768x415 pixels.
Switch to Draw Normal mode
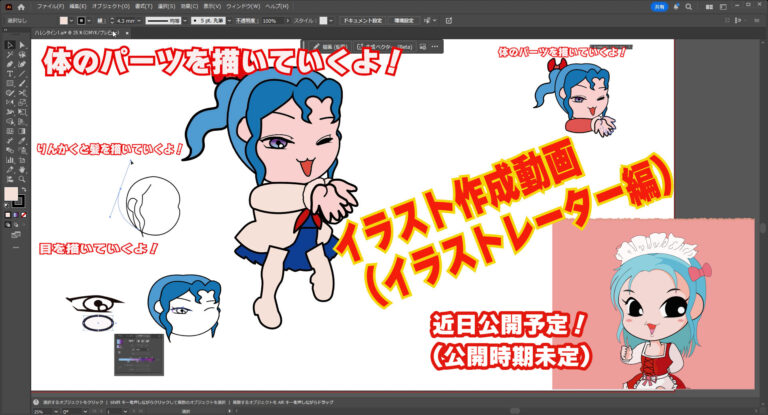click(8, 224)
